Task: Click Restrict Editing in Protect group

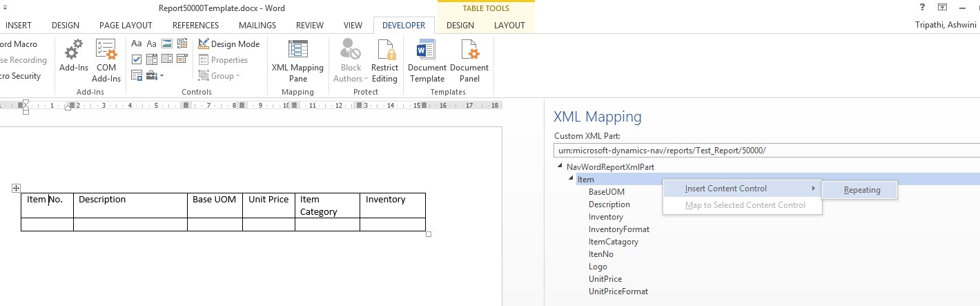Action: 384,60
